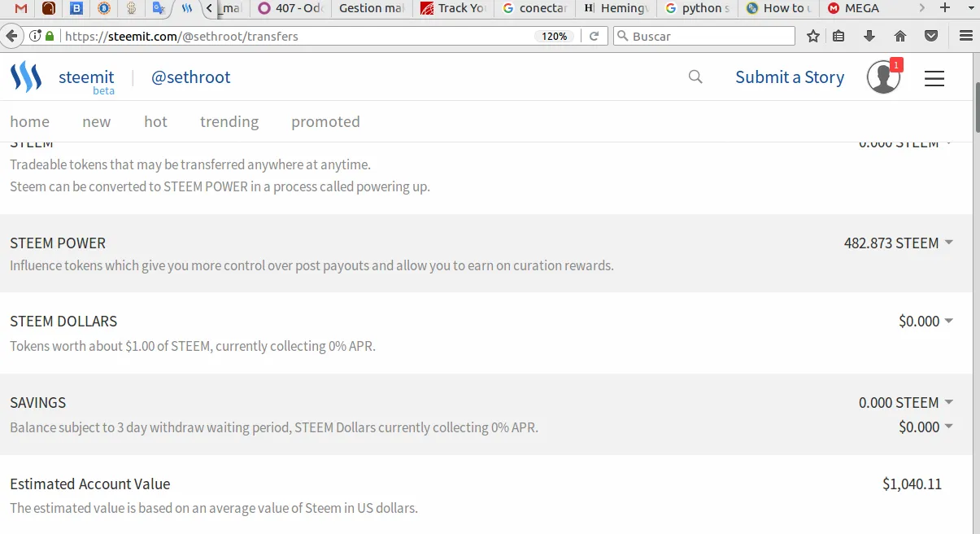Click the green secure padlock icon

point(50,36)
